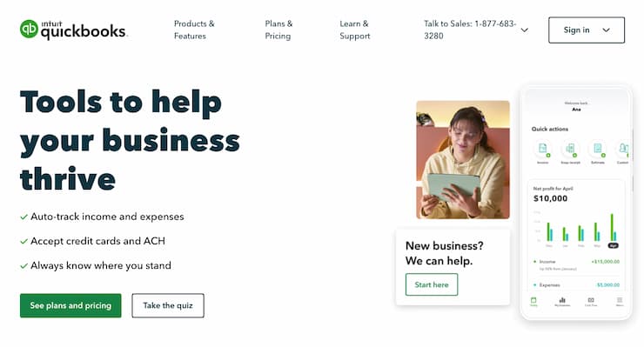
Task: Click the Talk to Sales phone number
Action: pos(470,30)
